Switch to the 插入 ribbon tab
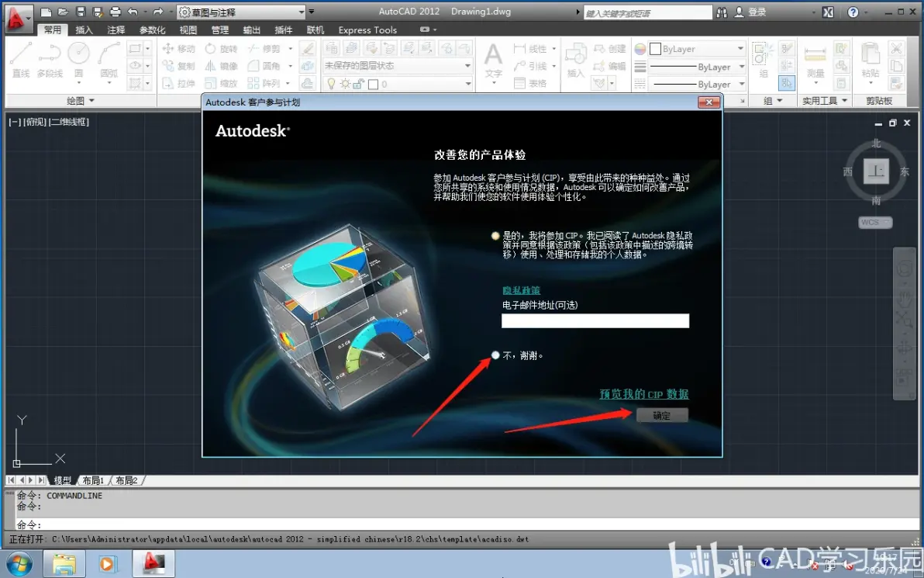This screenshot has height=578, width=924. (84, 29)
